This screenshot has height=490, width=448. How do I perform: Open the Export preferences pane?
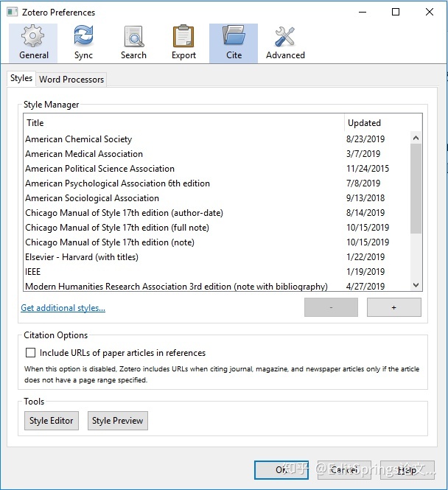(183, 43)
